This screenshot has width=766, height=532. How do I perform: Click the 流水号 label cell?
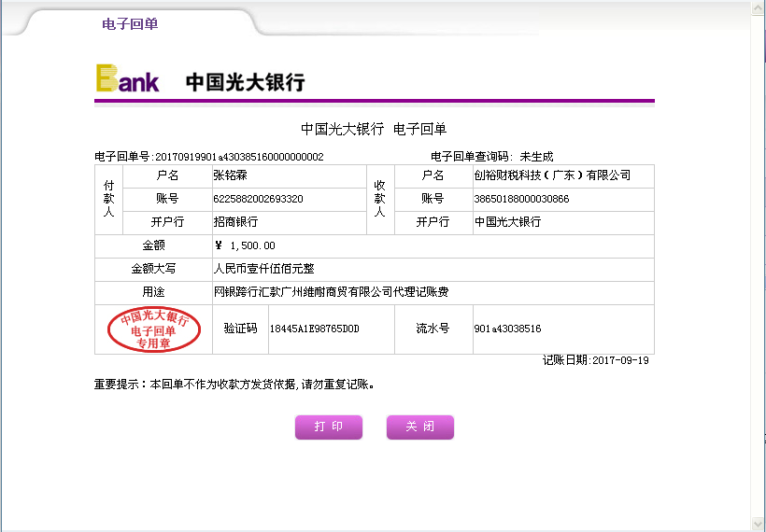[433, 329]
